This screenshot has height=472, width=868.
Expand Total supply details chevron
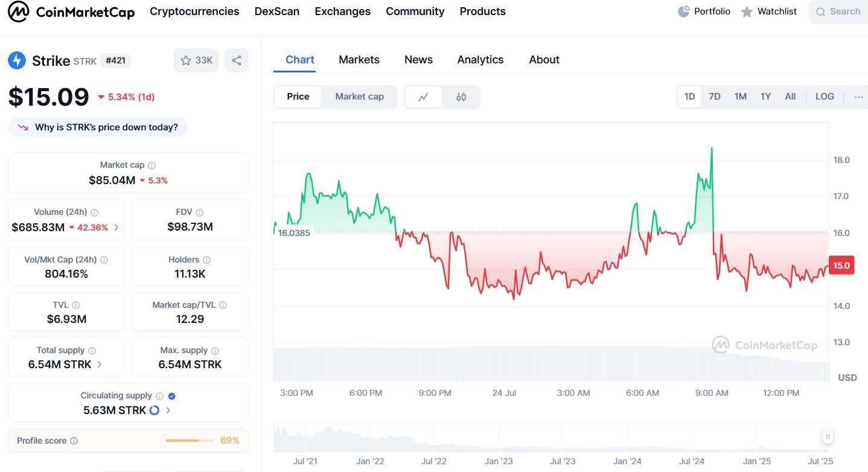[100, 365]
